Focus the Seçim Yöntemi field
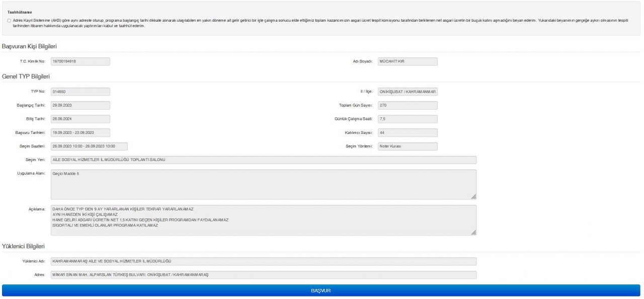This screenshot has height=299, width=644. pos(407,146)
